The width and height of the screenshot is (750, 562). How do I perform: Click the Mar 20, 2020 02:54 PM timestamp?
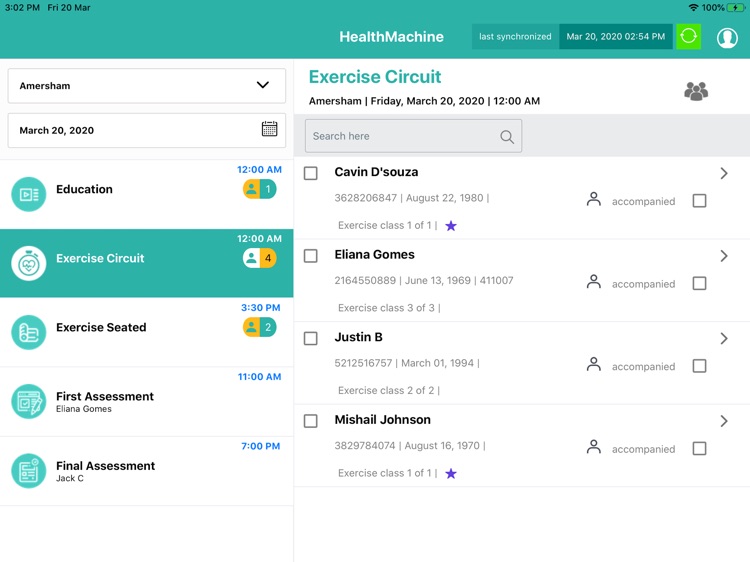pyautogui.click(x=616, y=36)
